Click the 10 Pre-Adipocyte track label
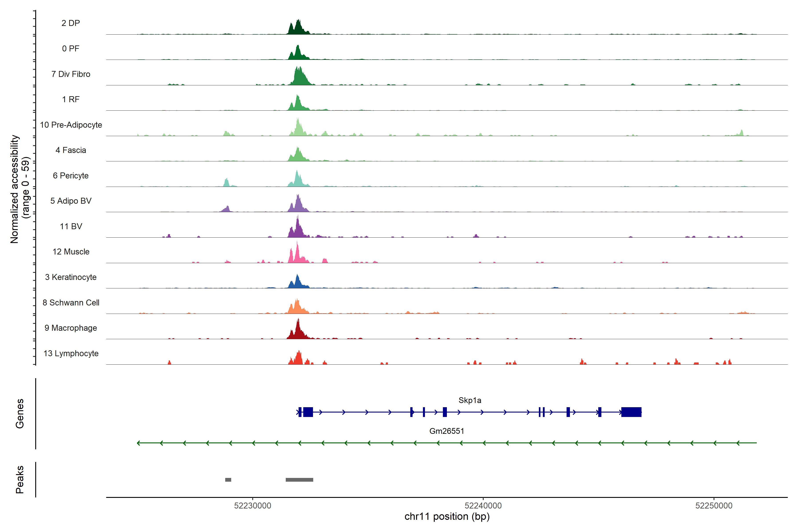Image resolution: width=798 pixels, height=532 pixels. pyautogui.click(x=71, y=125)
